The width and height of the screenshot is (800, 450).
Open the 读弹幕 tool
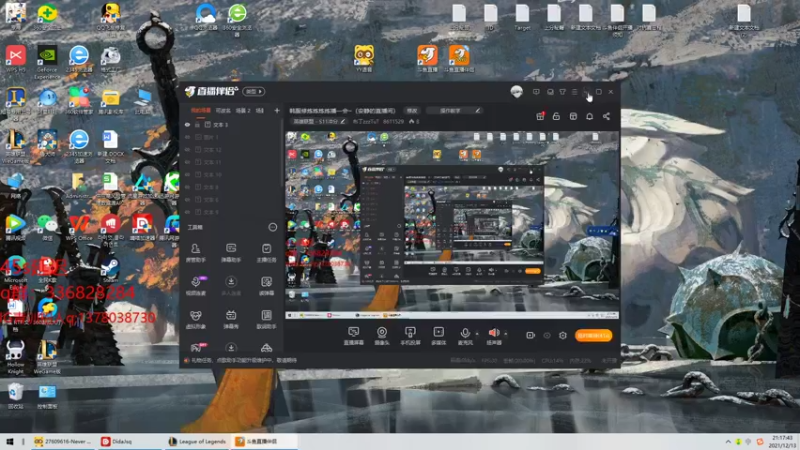(266, 286)
